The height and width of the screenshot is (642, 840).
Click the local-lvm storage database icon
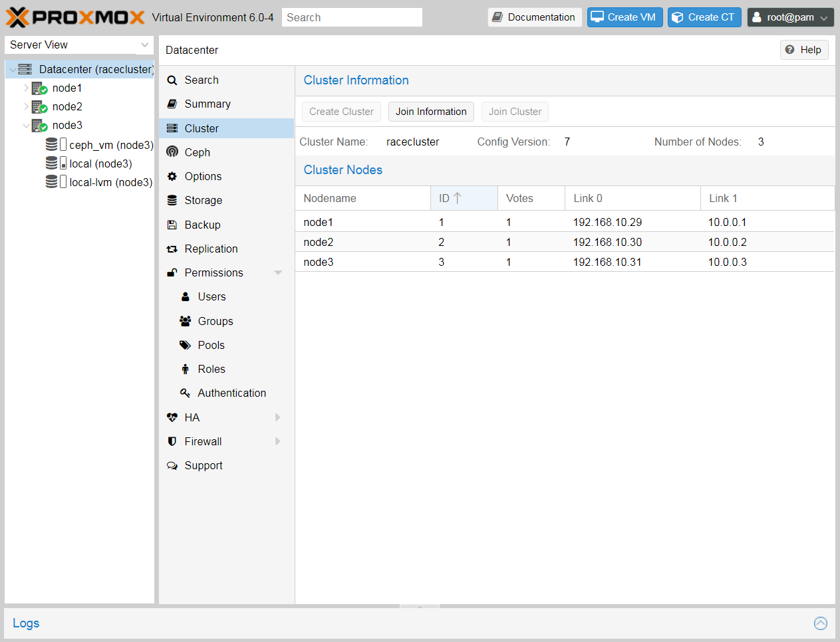(51, 181)
